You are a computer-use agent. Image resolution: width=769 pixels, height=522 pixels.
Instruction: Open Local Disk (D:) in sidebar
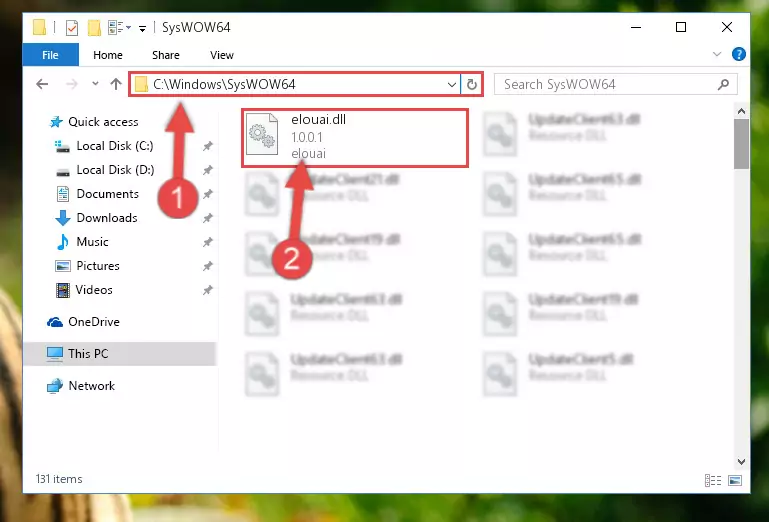(115, 170)
